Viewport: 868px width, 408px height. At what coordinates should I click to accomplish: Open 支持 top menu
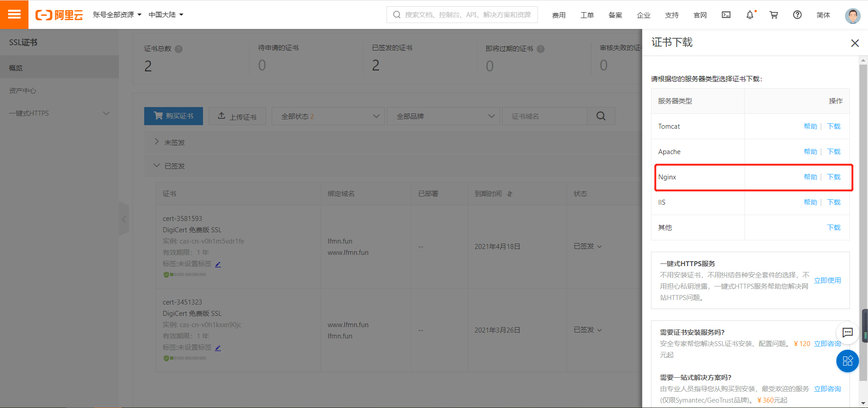(672, 15)
